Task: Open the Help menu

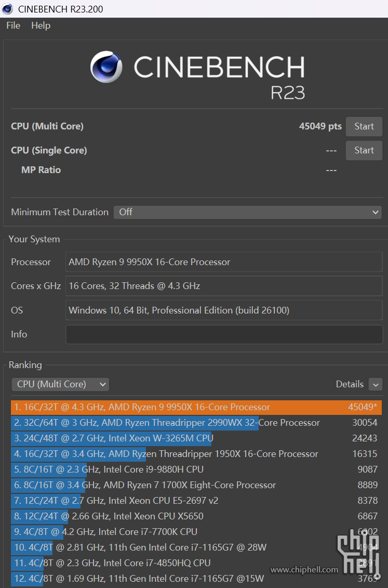Action: pos(41,25)
